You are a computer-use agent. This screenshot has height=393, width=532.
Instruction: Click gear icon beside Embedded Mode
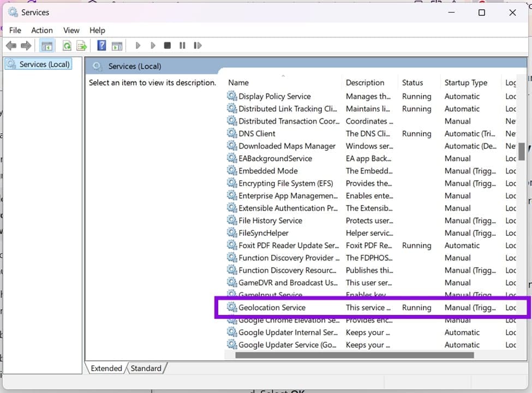click(232, 171)
